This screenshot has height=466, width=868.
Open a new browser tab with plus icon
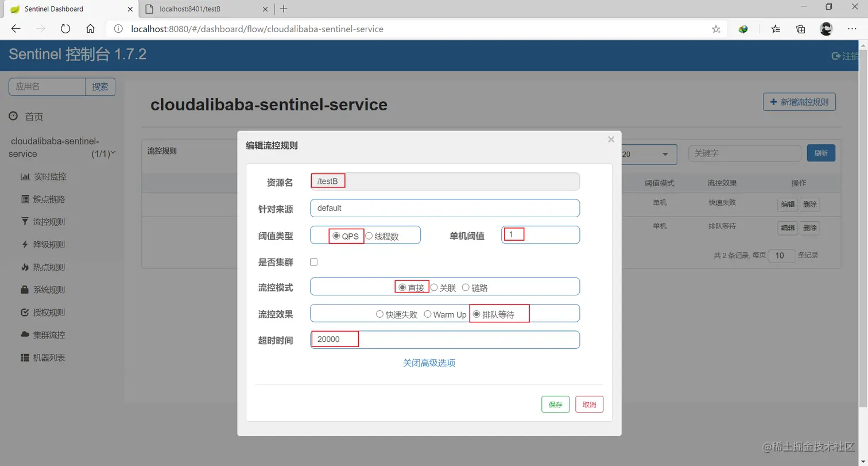tap(284, 9)
